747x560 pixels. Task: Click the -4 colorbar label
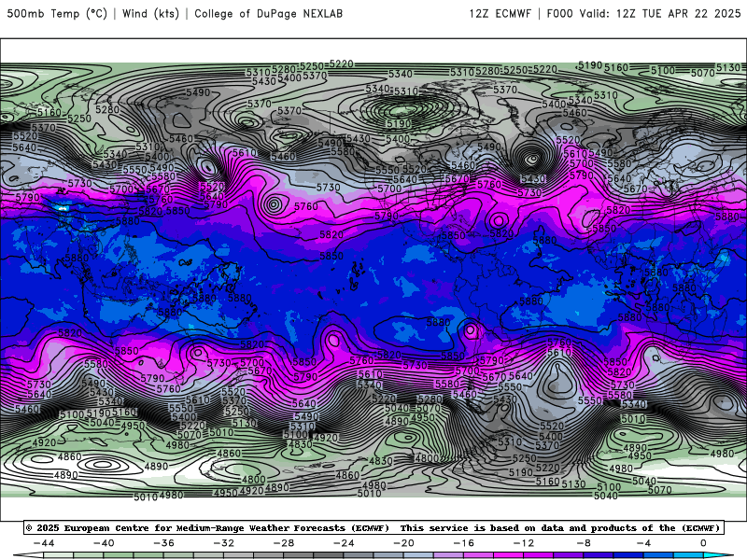(643, 543)
